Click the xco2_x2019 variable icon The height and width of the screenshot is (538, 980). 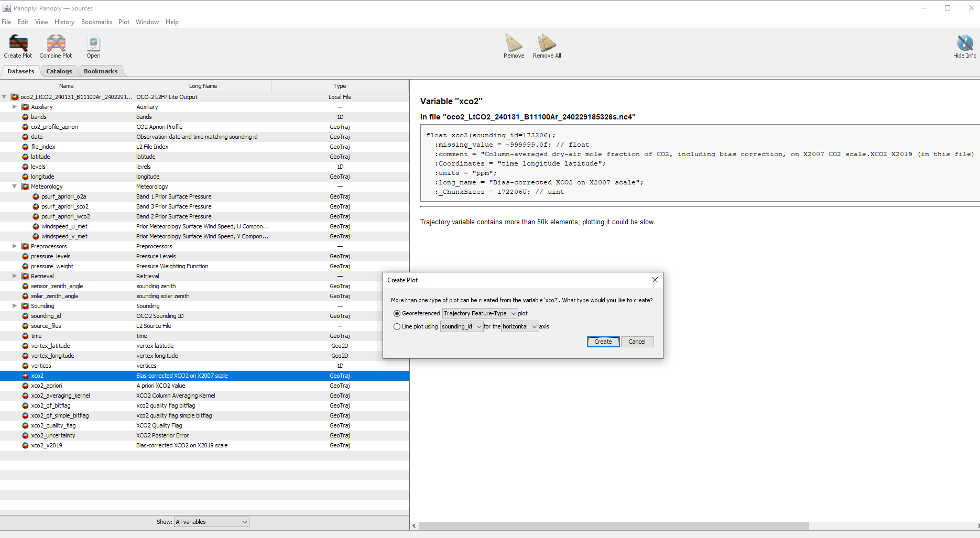(25, 445)
